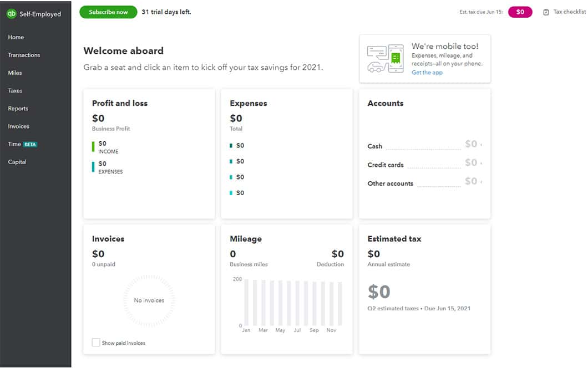The image size is (588, 368).
Task: Open the Tax checklist clipboard icon
Action: pos(546,12)
